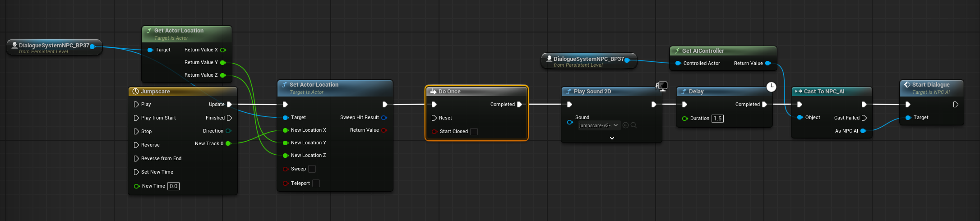Click the As NPC AI output pin
Screen dimensions: 980x221
tap(863, 131)
